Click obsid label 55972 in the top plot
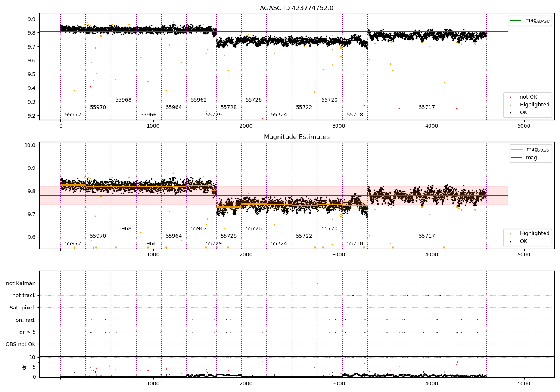 73,115
